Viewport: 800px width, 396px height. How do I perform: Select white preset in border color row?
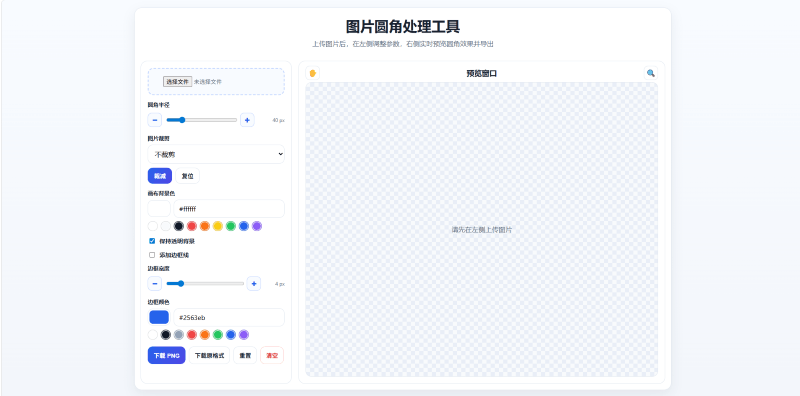[153, 335]
